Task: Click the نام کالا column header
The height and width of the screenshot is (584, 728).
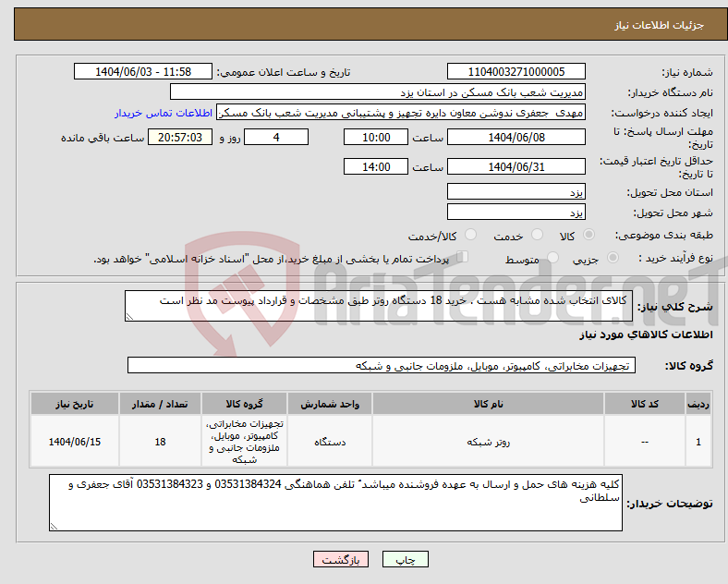Action: tap(488, 404)
